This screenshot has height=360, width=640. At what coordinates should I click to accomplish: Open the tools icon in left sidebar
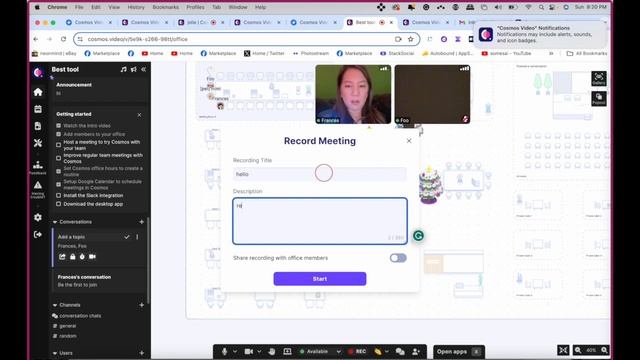[38, 143]
